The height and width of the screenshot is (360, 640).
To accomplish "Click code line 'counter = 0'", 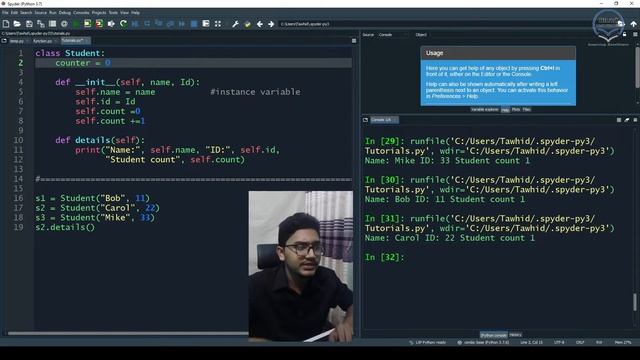I will coord(83,63).
